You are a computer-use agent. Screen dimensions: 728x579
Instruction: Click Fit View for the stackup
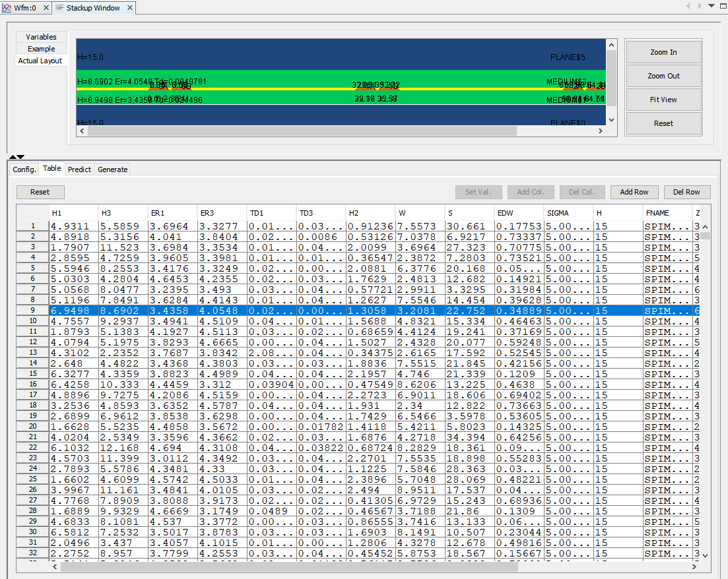[663, 100]
